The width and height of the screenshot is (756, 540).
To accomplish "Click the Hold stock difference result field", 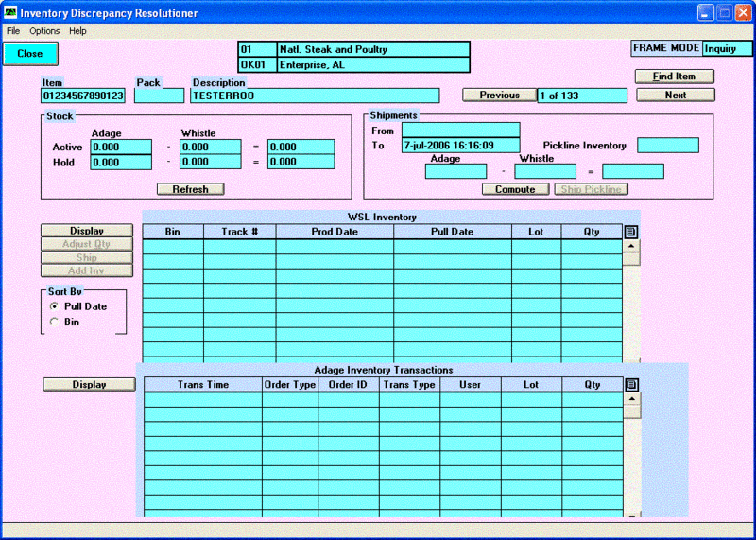I will [301, 162].
